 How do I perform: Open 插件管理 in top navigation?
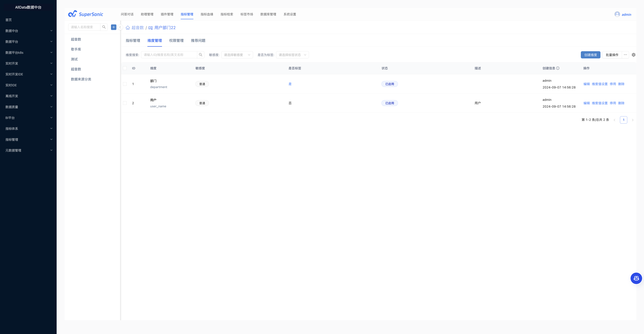[x=167, y=14]
